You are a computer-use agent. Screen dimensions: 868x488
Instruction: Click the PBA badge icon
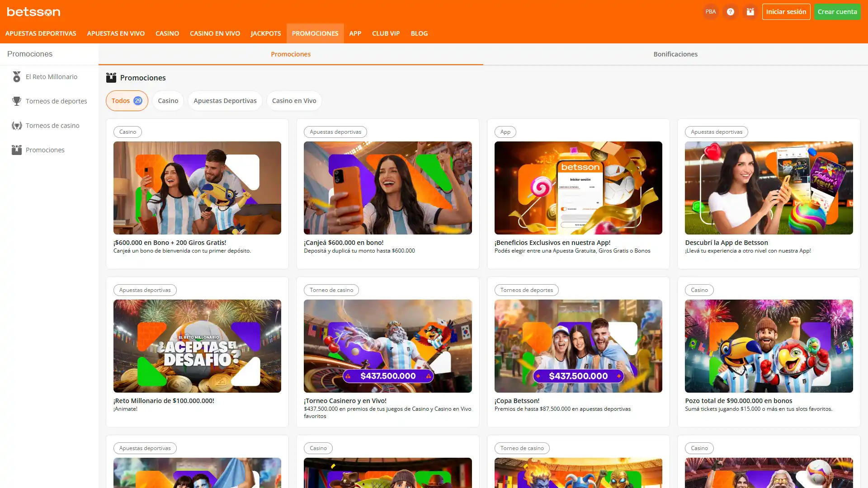(710, 12)
